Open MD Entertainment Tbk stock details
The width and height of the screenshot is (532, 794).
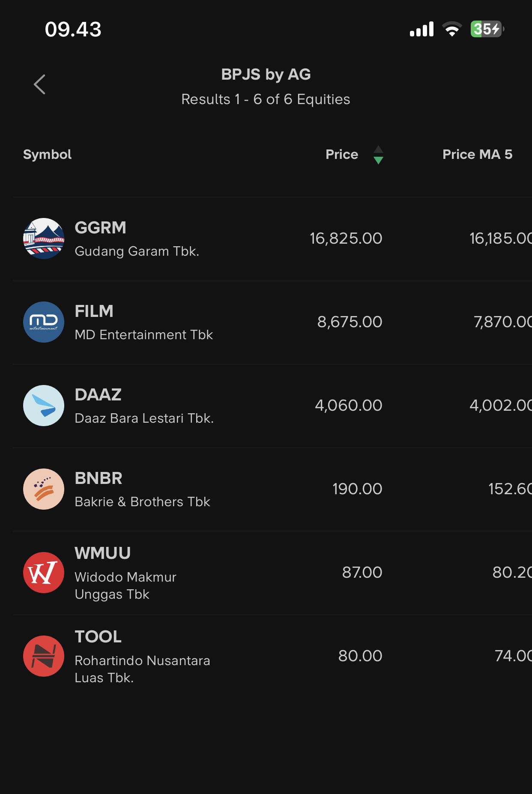[x=143, y=335]
